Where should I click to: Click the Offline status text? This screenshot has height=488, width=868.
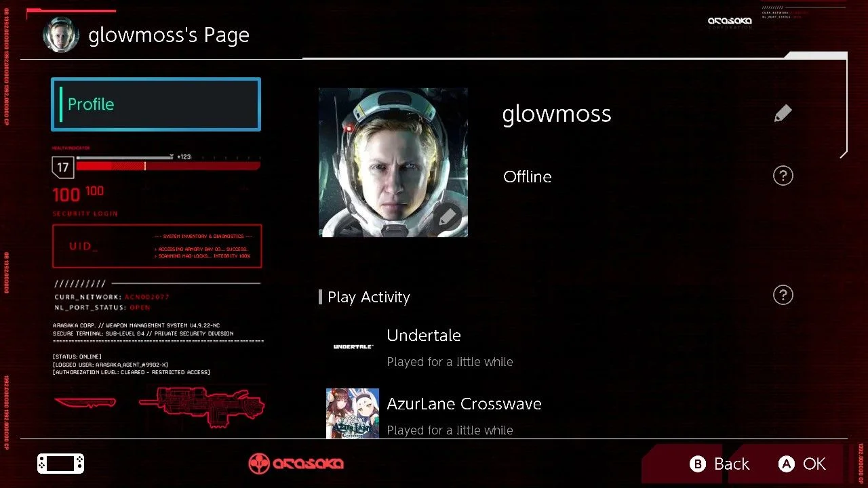click(x=527, y=177)
